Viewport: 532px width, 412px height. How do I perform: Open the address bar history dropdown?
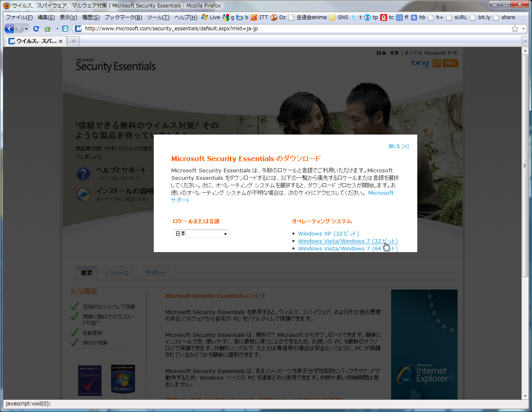523,29
